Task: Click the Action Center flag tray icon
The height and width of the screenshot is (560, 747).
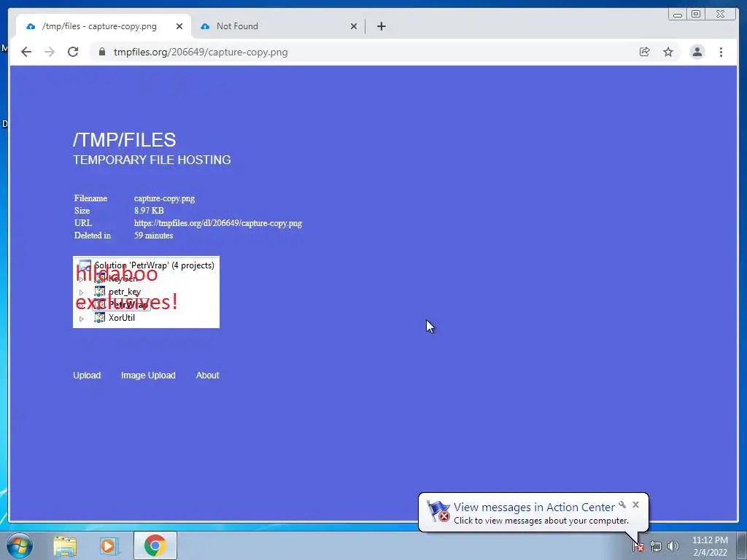Action: [638, 547]
